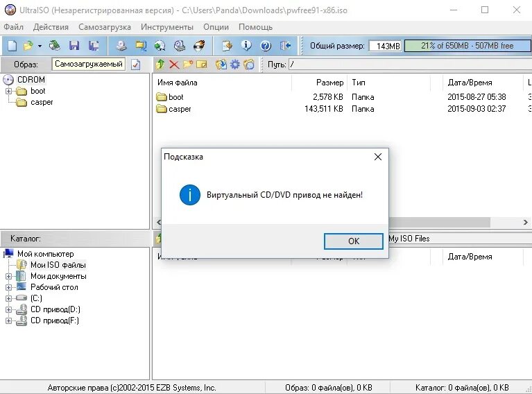This screenshot has width=532, height=394.
Task: Click the 21% of 650MB capacity bar
Action: click(467, 46)
